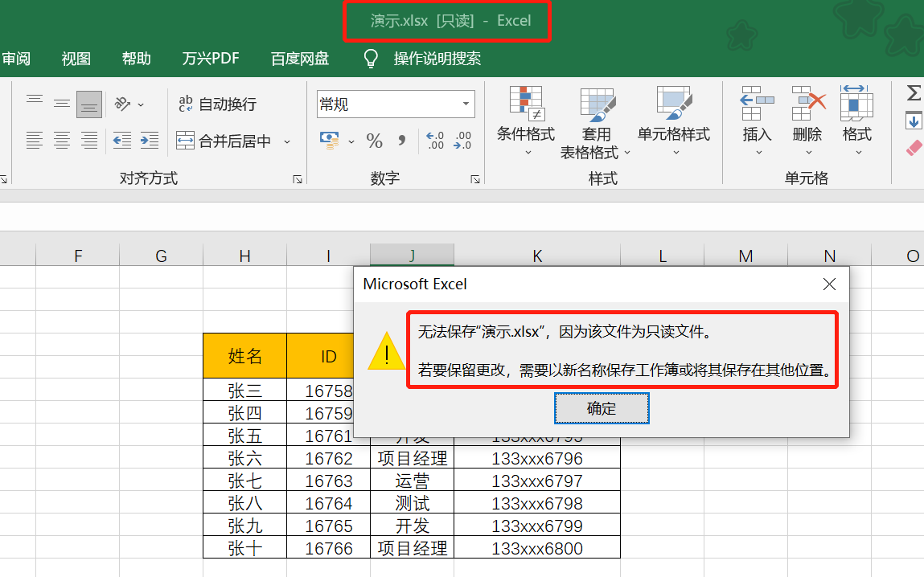Viewport: 924px width, 577px height.
Task: Open the 百度网盘 ribbon tab
Action: [300, 59]
